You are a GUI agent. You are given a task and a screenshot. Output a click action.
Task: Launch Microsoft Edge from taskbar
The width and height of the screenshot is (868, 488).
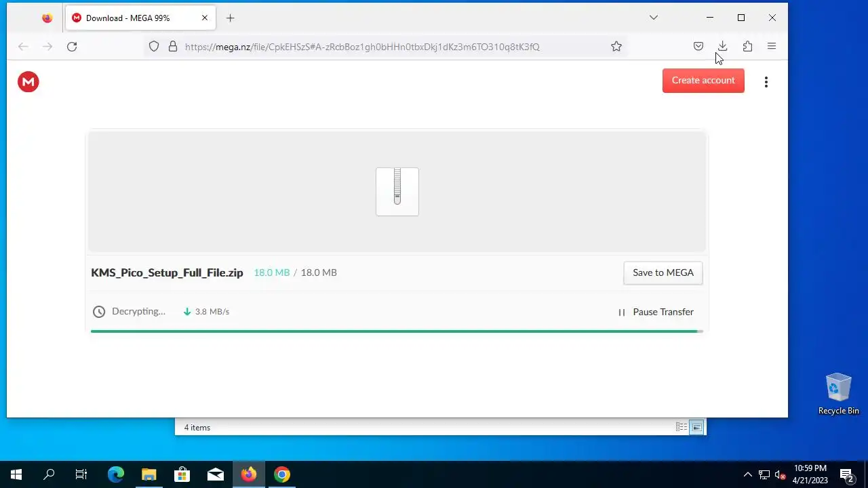click(x=116, y=474)
